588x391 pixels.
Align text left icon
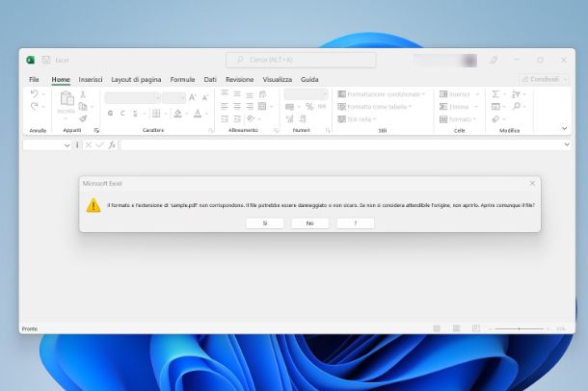coord(225,106)
